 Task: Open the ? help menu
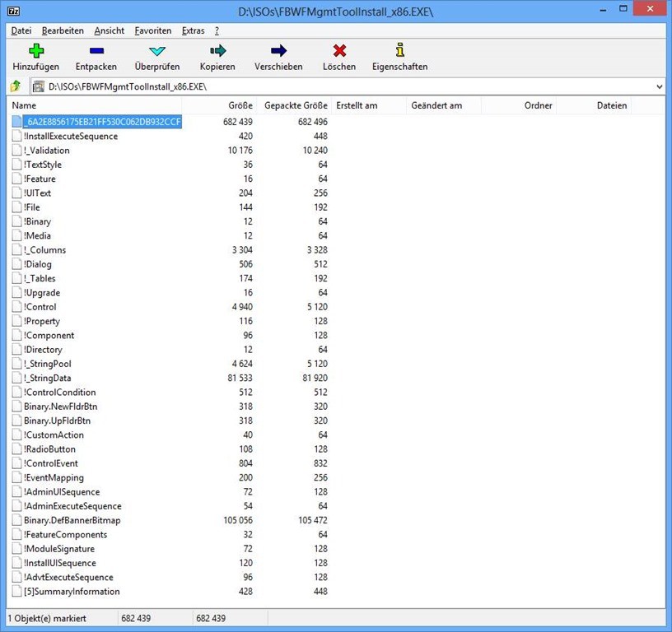point(217,30)
